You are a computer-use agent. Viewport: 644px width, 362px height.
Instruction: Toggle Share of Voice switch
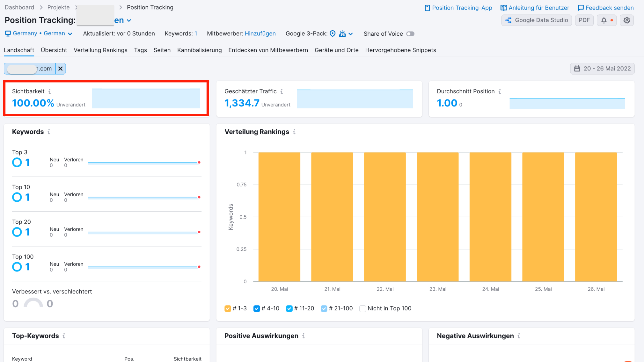click(x=410, y=34)
